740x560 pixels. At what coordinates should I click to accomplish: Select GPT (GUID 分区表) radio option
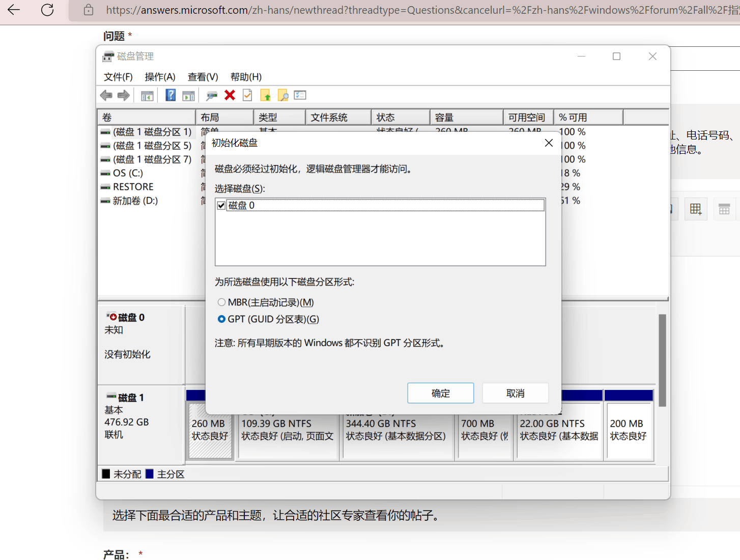pos(221,319)
